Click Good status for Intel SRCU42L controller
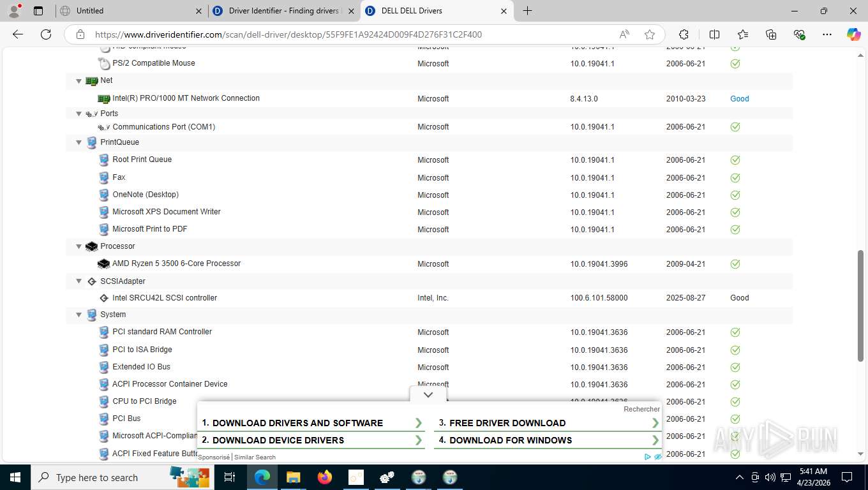The image size is (868, 490). [740, 298]
